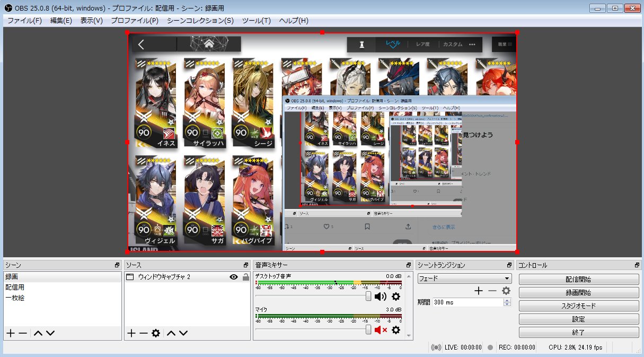Click the REC status dot icon

click(x=490, y=347)
